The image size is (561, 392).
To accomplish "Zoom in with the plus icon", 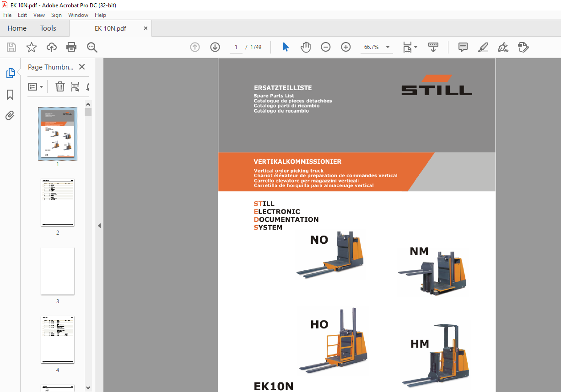I will (x=346, y=47).
